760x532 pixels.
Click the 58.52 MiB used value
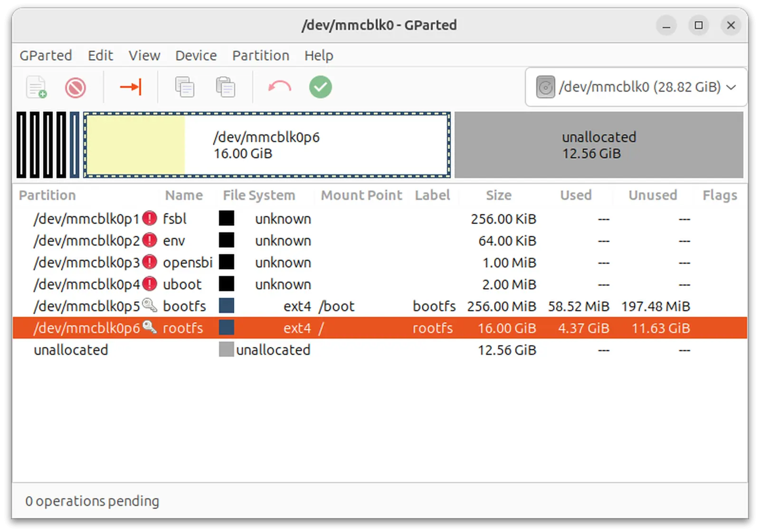(x=579, y=306)
